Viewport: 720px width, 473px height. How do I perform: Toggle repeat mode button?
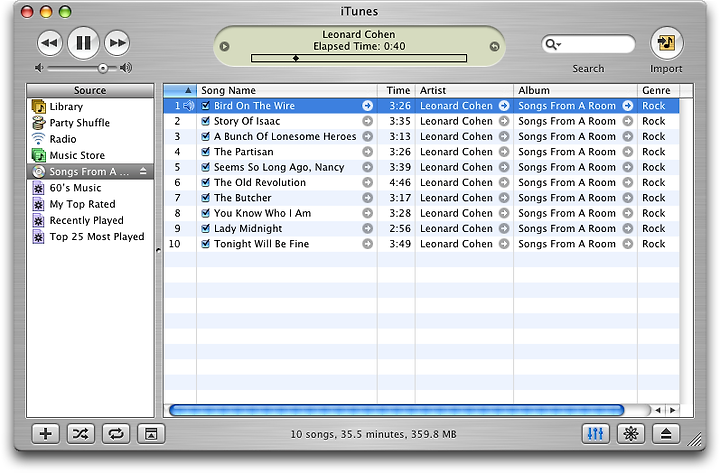point(116,434)
